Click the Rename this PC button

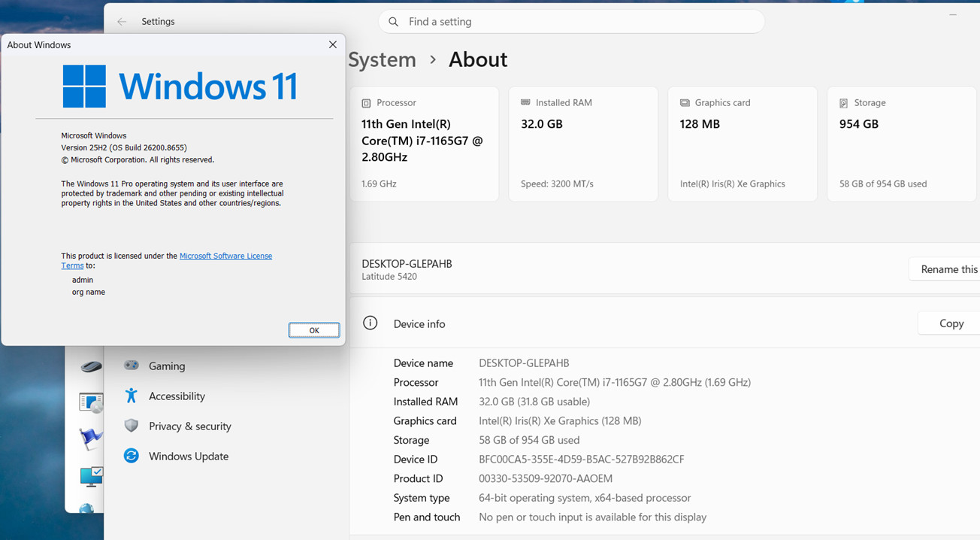tap(945, 269)
